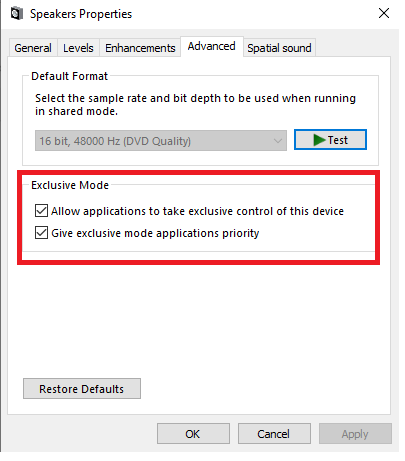Viewport: 405px width, 461px height.
Task: Toggle Give exclusive mode applications priority checkbox
Action: (x=41, y=233)
